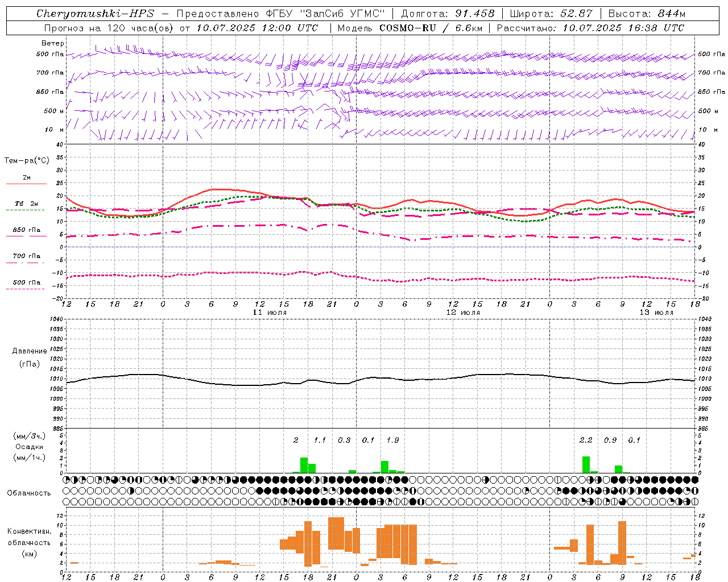This screenshot has width=728, height=582.
Task: Click the model name "COSMO-RU / 6.6км"
Action: tap(431, 28)
